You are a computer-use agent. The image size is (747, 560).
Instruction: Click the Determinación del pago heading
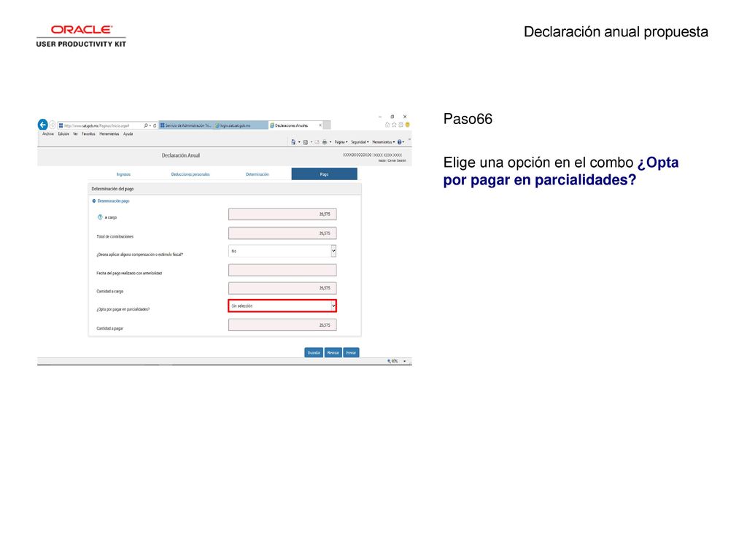click(x=113, y=189)
